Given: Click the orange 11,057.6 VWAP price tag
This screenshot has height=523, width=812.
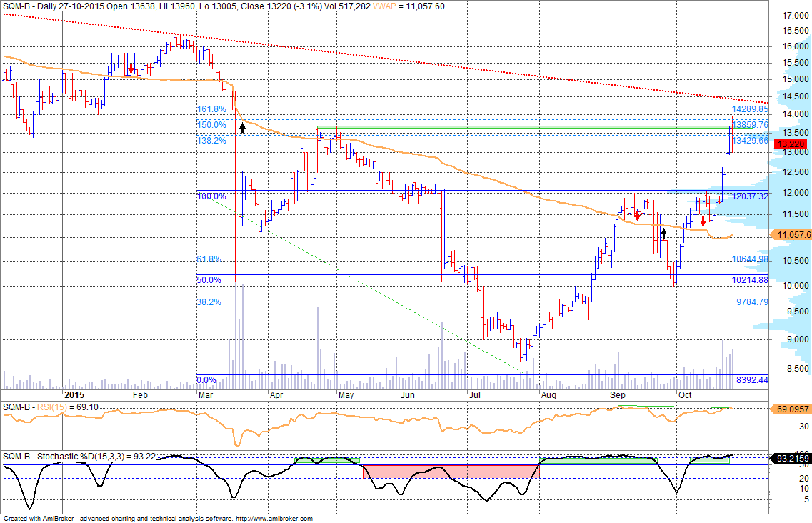Looking at the screenshot, I should (791, 235).
